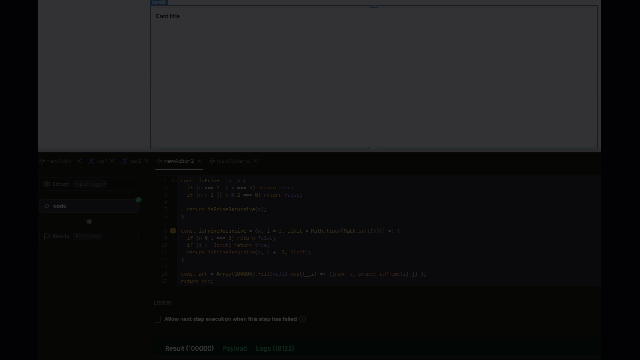Click the variable icon on var2 tab
640x360 pixels.
(x=124, y=161)
